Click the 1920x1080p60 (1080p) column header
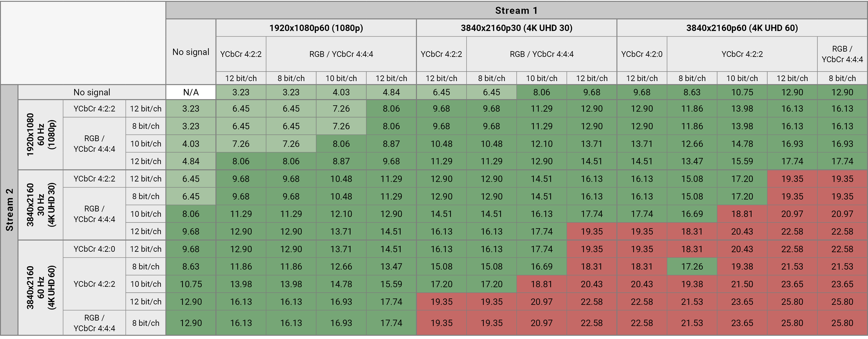The image size is (868, 339). (x=316, y=28)
